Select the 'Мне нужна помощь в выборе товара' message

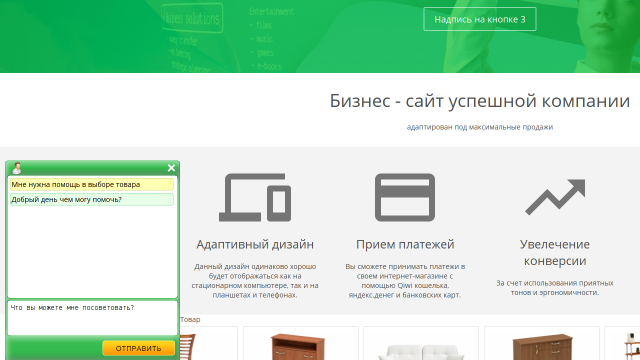pos(92,184)
